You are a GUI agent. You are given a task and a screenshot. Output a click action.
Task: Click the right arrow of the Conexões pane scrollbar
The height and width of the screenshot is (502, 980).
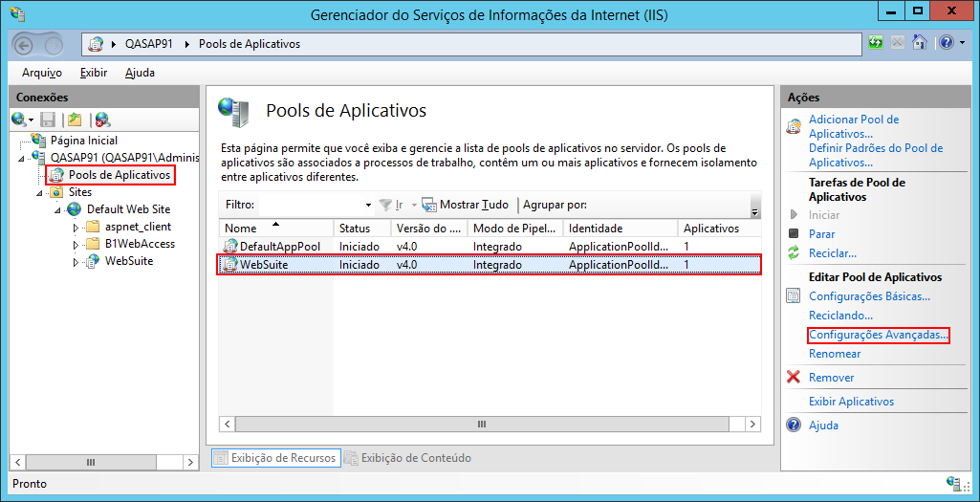coord(190,463)
